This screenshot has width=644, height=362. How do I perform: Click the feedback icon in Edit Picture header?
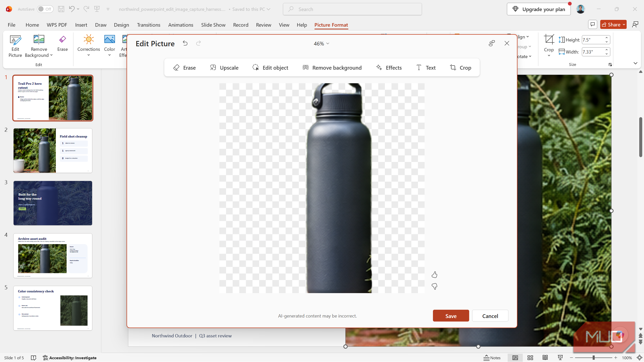pyautogui.click(x=492, y=43)
